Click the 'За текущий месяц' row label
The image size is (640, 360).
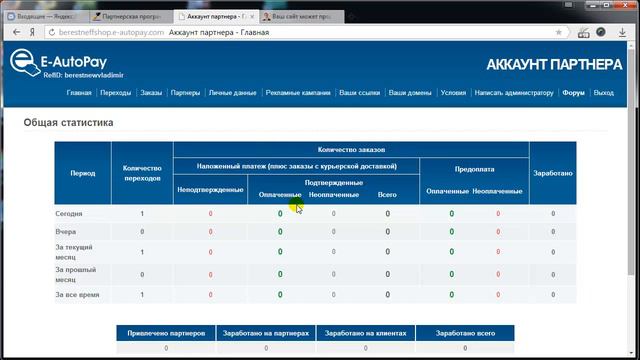coord(74,252)
